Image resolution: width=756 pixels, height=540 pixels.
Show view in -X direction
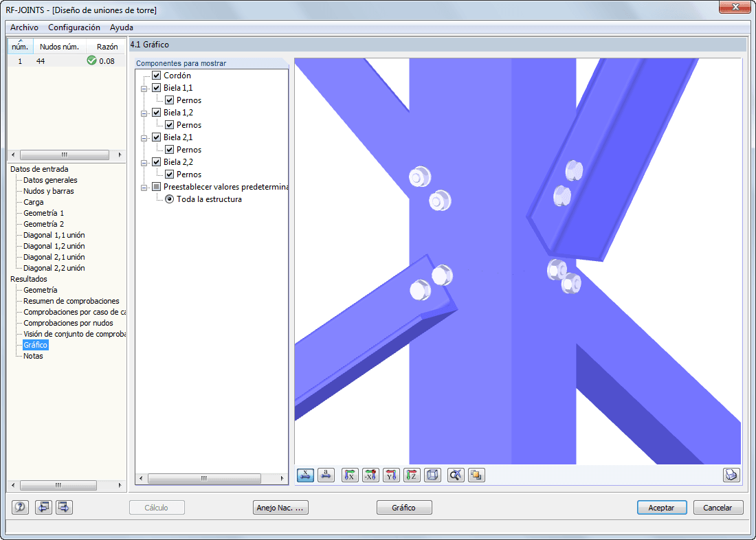[370, 475]
